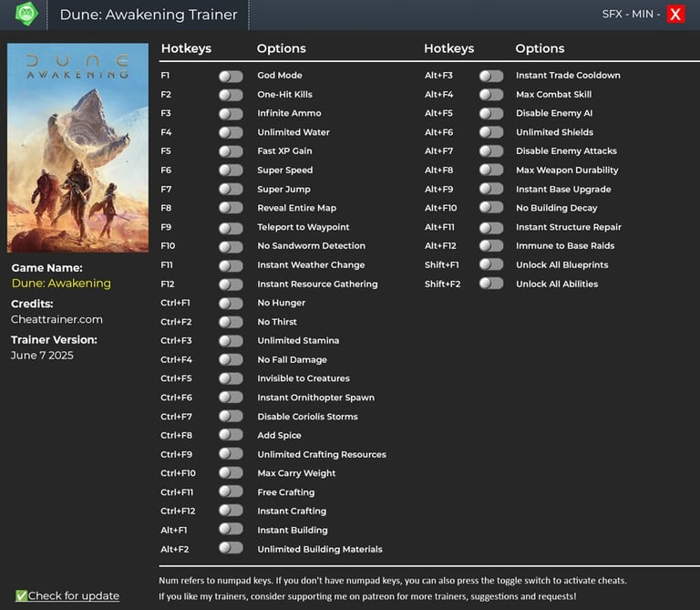700x610 pixels.
Task: Toggle Unlimited Stamina on
Action: coord(231,341)
